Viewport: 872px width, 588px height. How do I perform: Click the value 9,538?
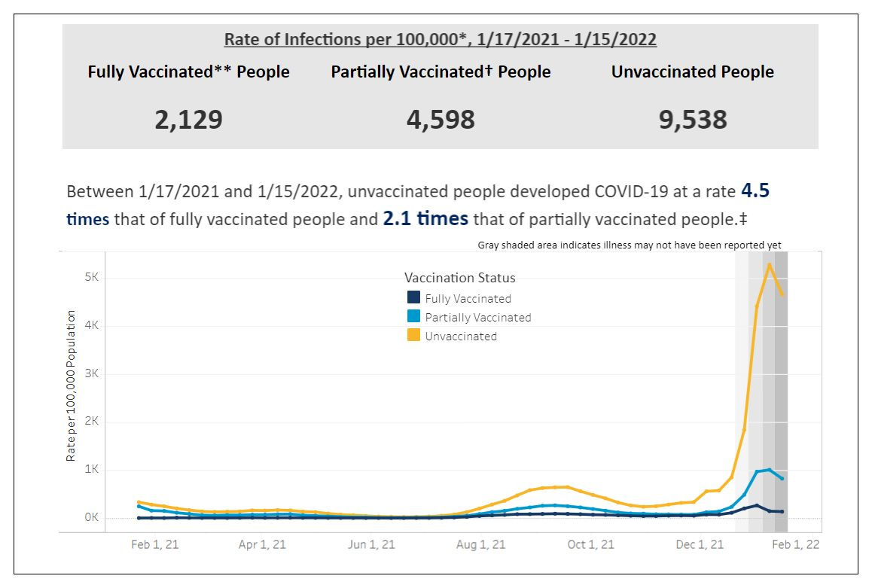tap(693, 120)
